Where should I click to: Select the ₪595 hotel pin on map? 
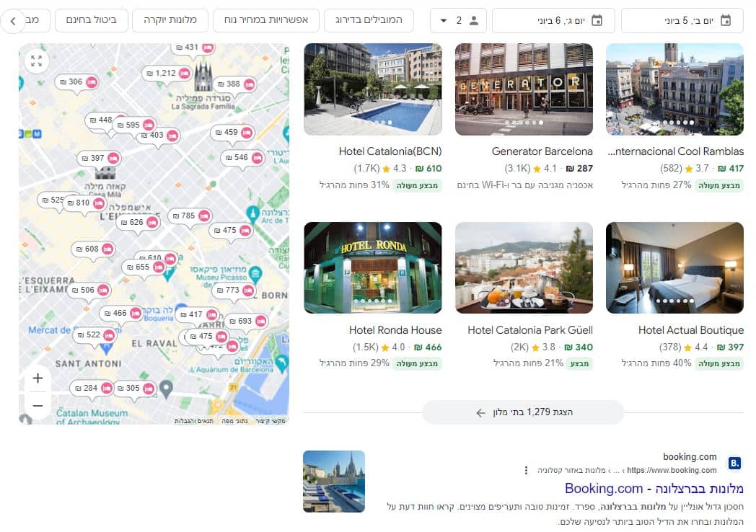click(135, 125)
